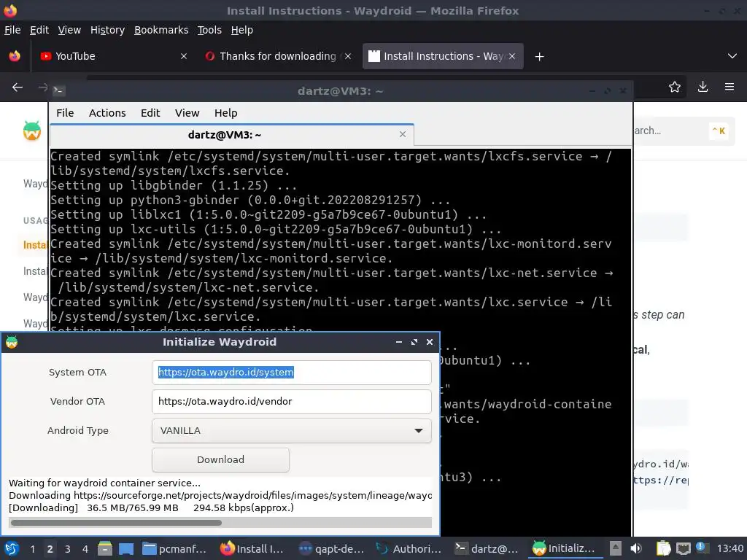Screen dimensions: 747x560
Task: Open the Firefox File menu
Action: (12, 30)
